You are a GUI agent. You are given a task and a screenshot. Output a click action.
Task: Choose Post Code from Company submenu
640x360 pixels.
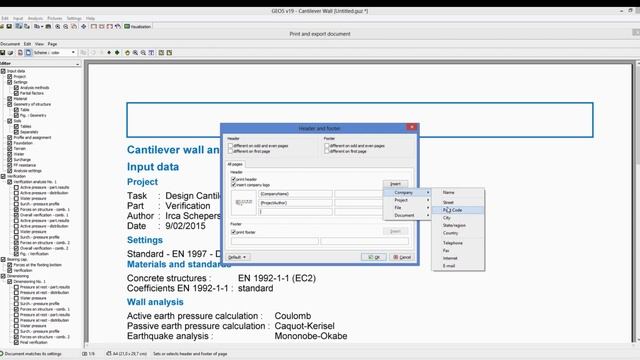click(x=458, y=210)
